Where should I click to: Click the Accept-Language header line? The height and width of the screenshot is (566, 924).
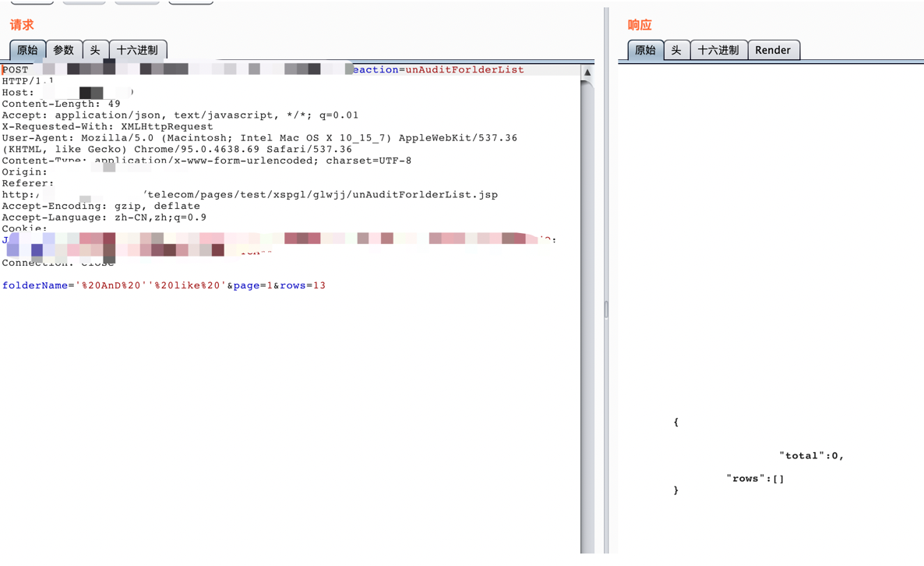click(104, 218)
